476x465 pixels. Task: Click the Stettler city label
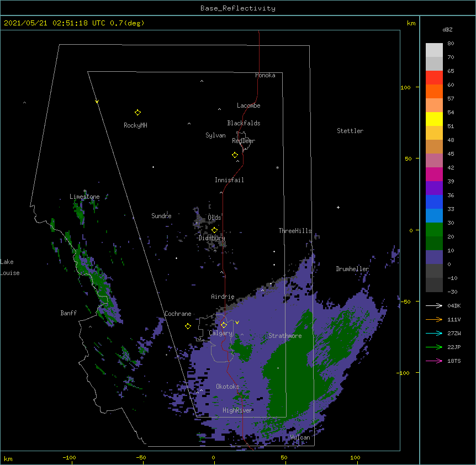pos(350,131)
